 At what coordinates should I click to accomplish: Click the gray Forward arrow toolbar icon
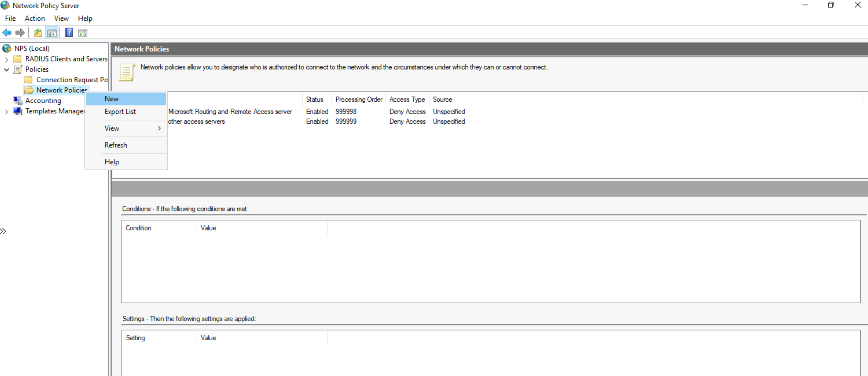click(20, 33)
